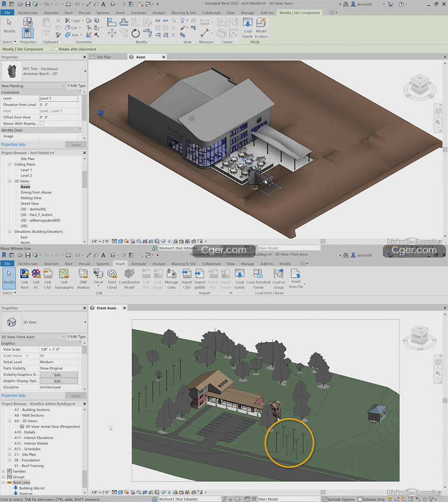Expand the A13 - Schedules node

click(10, 449)
